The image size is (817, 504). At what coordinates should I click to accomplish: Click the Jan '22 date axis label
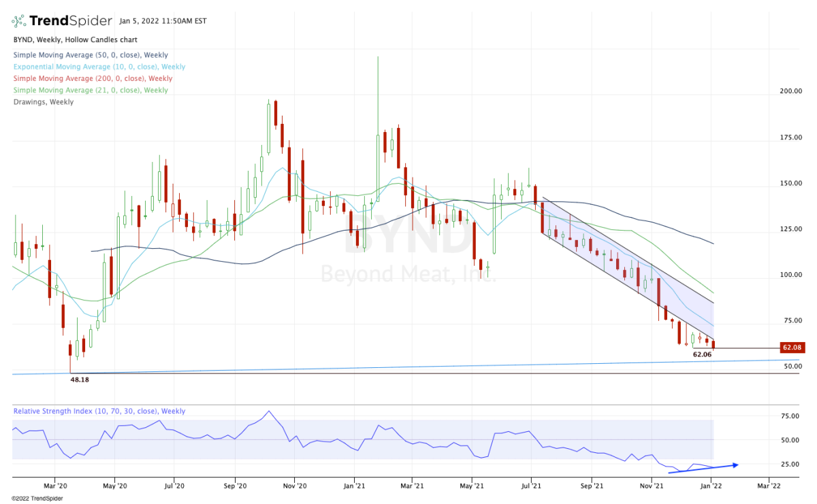(x=712, y=486)
